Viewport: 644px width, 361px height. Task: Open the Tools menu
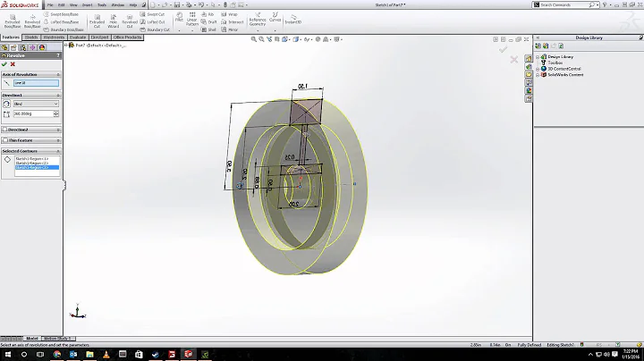[x=102, y=5]
